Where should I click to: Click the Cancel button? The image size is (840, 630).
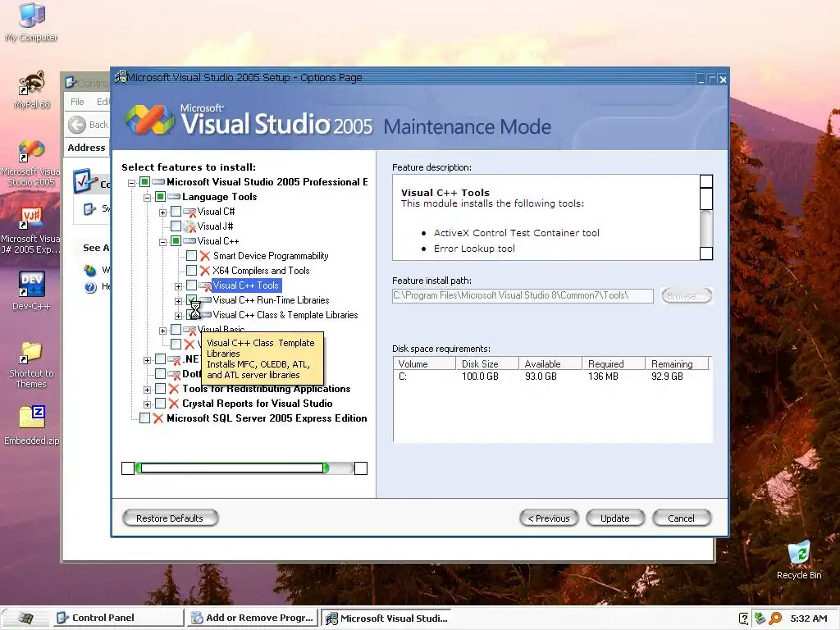(682, 518)
